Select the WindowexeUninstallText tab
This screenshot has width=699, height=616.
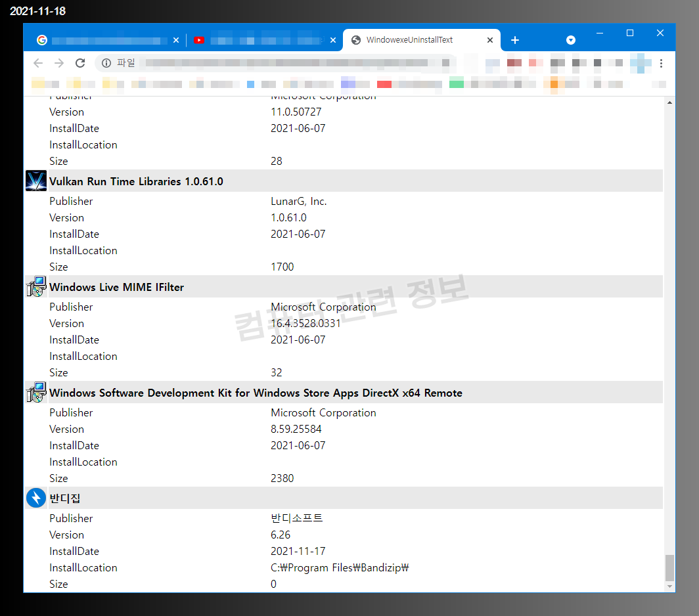[x=421, y=40]
